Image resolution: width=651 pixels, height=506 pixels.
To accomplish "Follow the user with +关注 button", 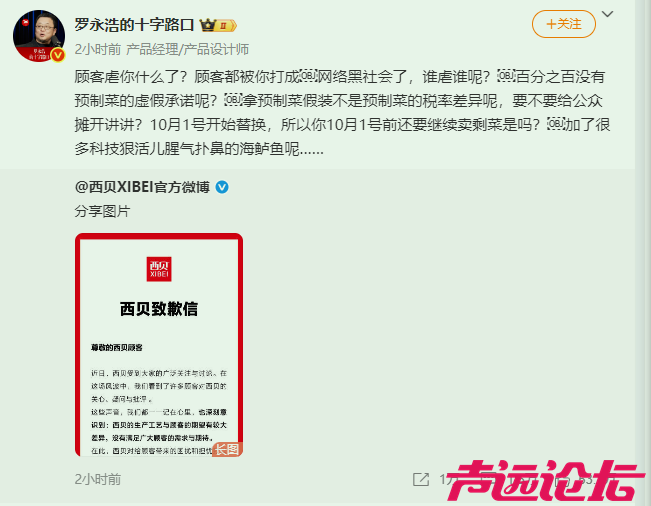I will pos(564,24).
